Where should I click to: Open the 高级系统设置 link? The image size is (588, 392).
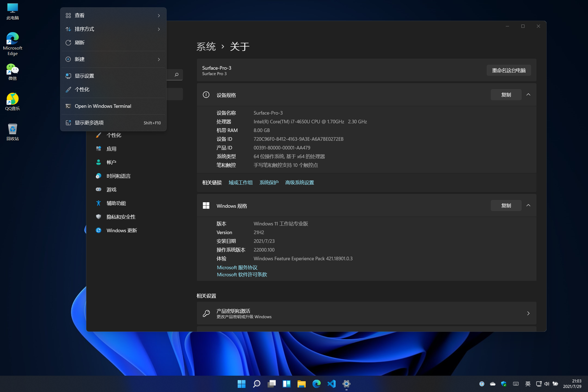pyautogui.click(x=299, y=182)
